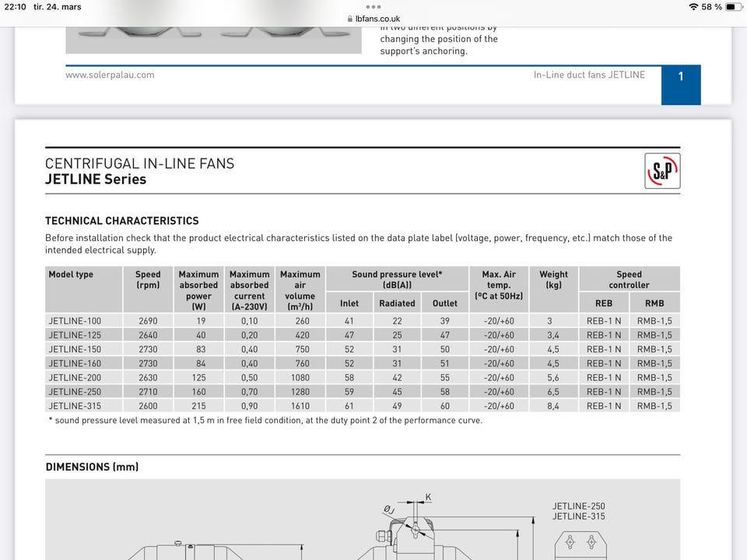Screen dimensions: 747x560
Task: Select the 'JETLINE Series' heading
Action: [96, 179]
